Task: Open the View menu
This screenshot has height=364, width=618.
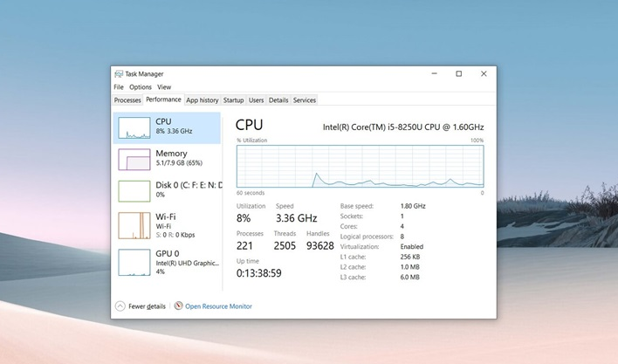Action: point(164,87)
